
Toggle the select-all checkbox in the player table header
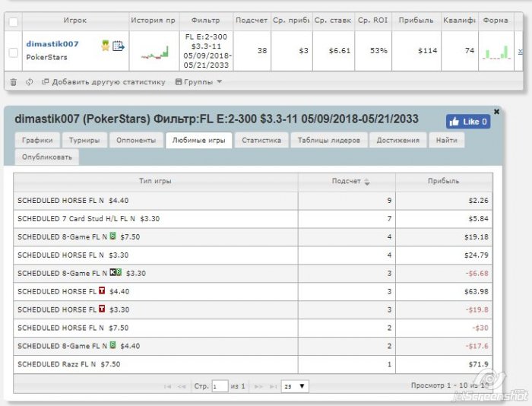[x=13, y=22]
